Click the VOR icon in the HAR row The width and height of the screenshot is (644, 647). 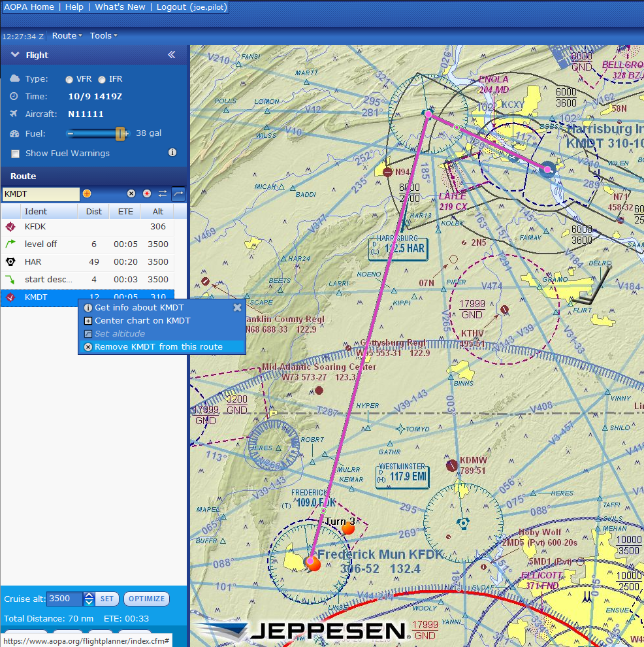(10, 261)
